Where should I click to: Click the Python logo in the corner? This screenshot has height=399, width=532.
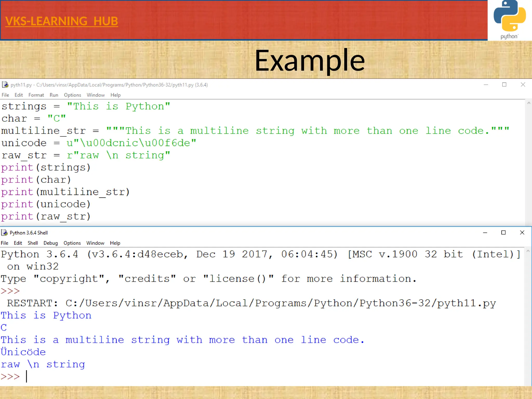pyautogui.click(x=510, y=20)
